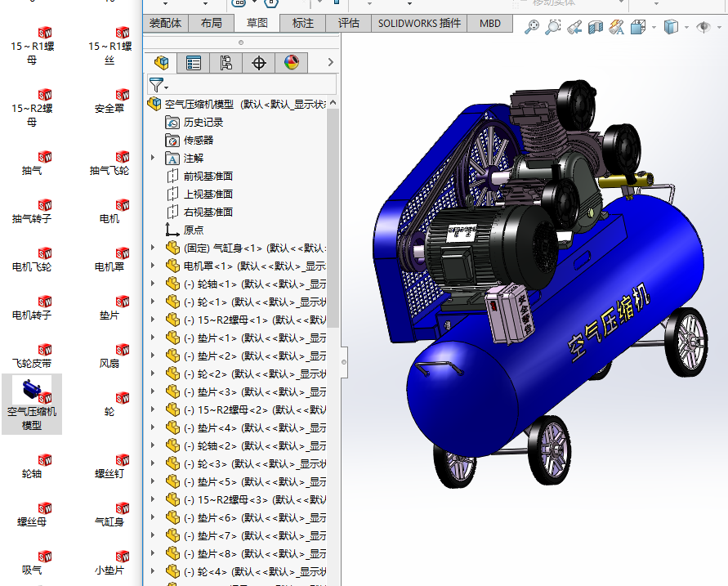Viewport: 728px width, 586px height.
Task: Click the Zoom to Fit magnifier icon
Action: pyautogui.click(x=532, y=28)
